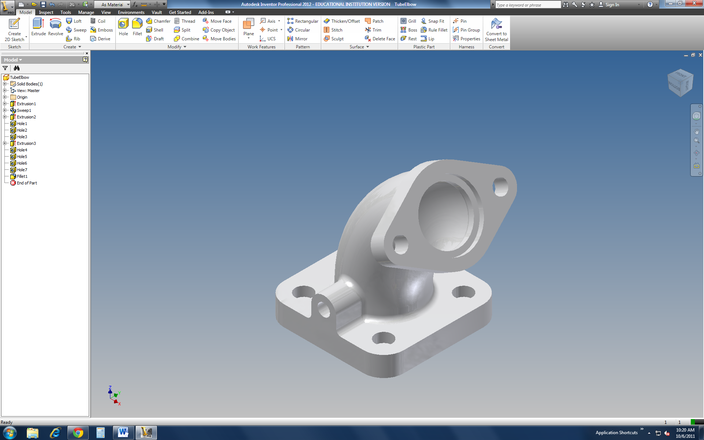Select the Coil tool
704x440 pixels.
pyautogui.click(x=98, y=21)
